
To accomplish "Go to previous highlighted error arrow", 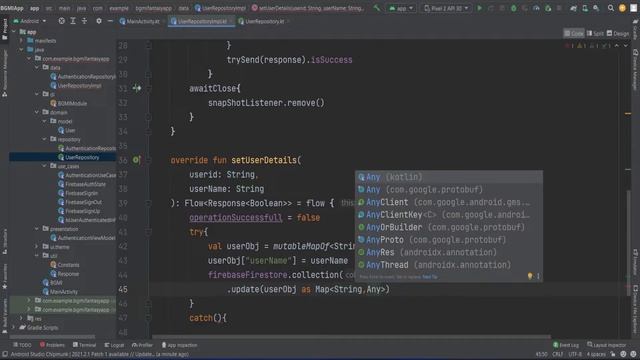I will coord(617,46).
